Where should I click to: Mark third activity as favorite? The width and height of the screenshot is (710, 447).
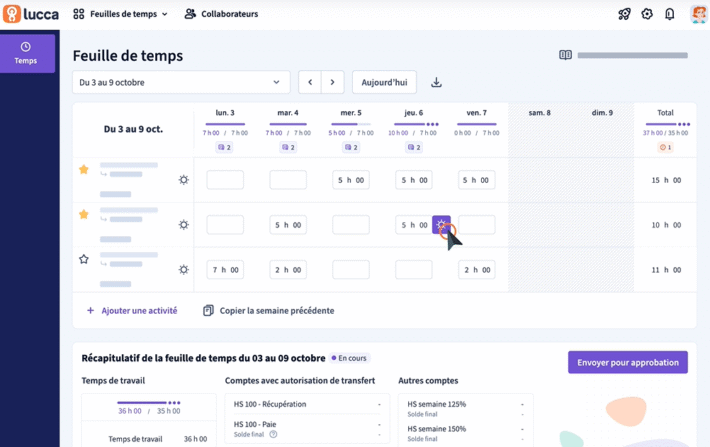(84, 260)
